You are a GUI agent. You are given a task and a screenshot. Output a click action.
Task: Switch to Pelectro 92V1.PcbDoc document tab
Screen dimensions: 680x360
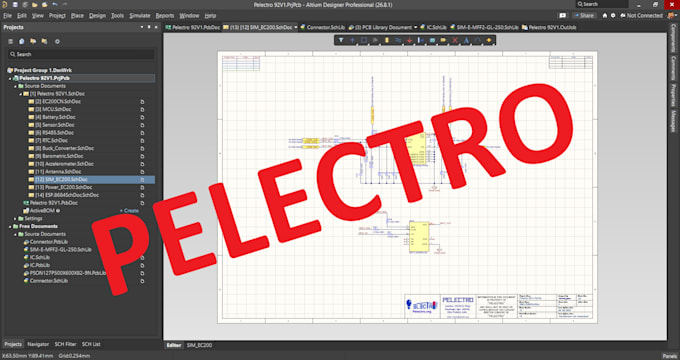(193, 27)
